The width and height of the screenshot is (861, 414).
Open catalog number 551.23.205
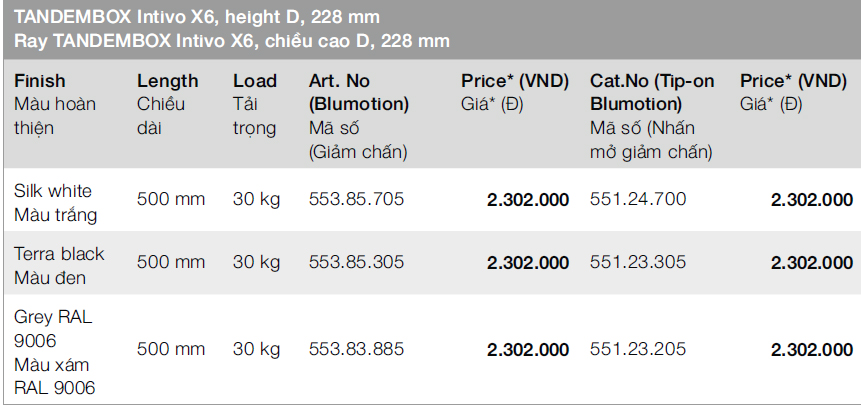[x=638, y=350]
